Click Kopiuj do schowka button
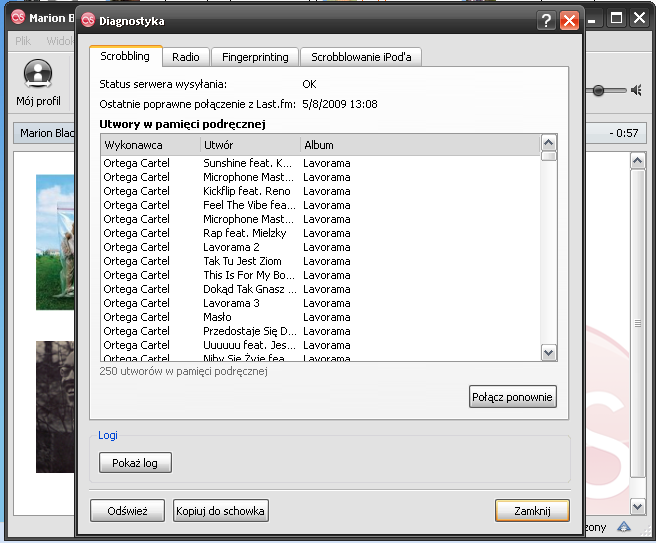This screenshot has width=656, height=543. pyautogui.click(x=221, y=511)
